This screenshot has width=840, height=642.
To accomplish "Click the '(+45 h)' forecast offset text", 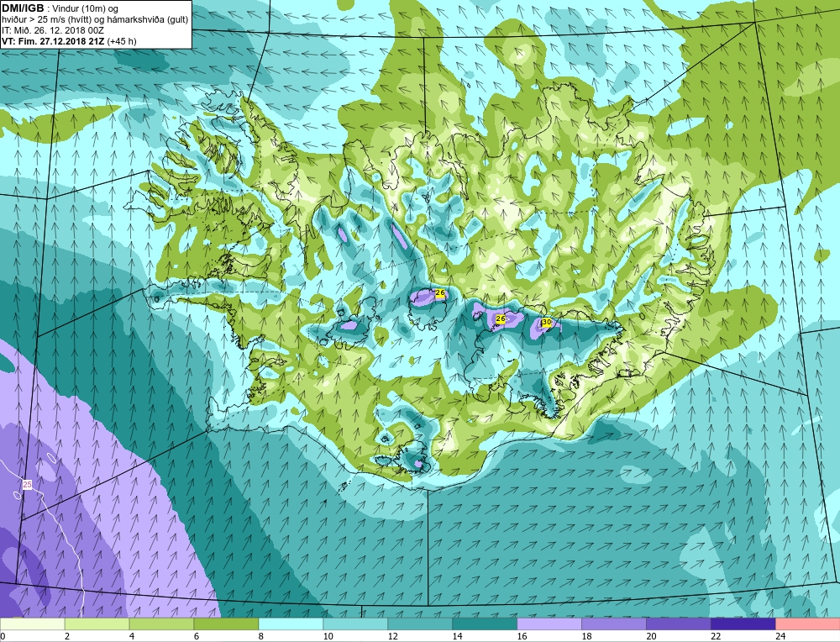I will pos(122,40).
